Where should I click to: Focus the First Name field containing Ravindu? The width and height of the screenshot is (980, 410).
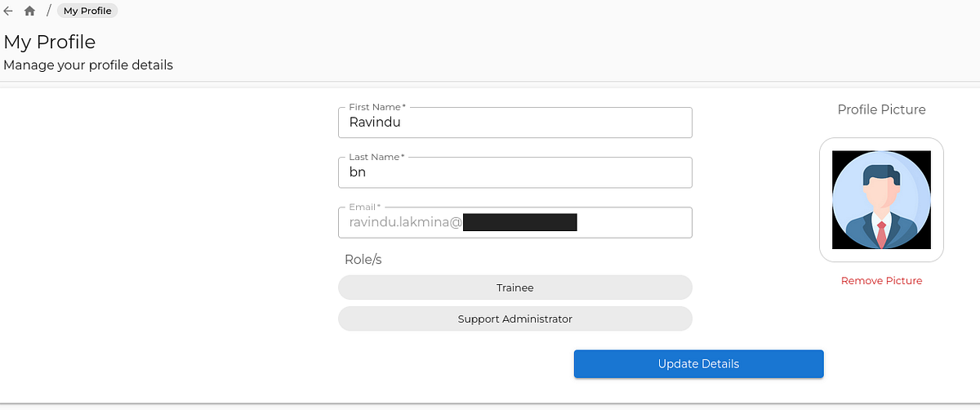515,123
